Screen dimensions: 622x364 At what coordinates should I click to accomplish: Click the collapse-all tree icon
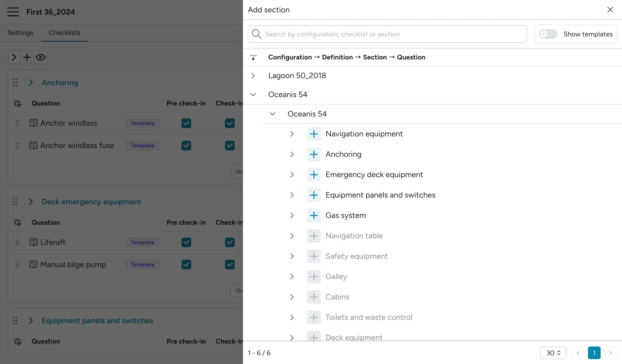(253, 58)
